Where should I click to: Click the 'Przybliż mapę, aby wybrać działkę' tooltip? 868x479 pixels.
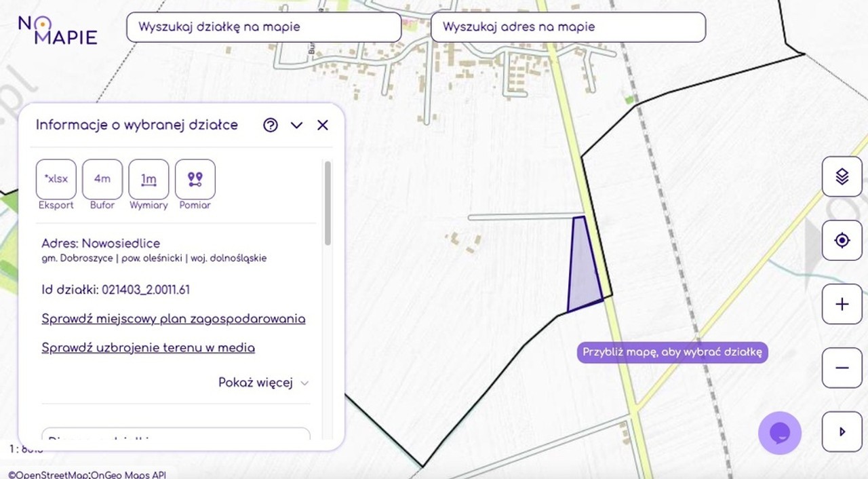[x=673, y=352]
